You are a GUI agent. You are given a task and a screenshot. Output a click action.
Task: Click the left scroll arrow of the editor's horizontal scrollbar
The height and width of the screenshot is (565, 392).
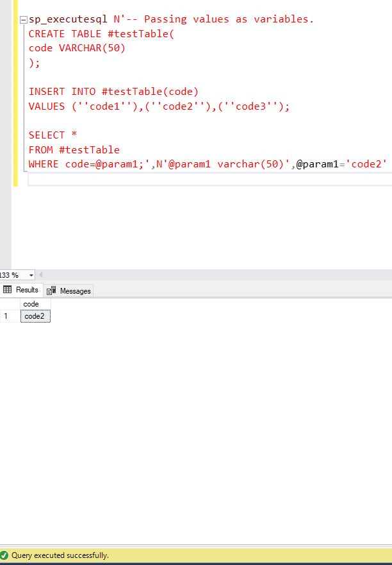pos(41,275)
